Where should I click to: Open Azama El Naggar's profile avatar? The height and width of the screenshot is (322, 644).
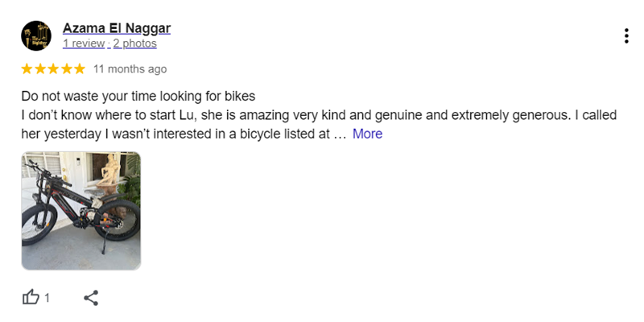coord(36,36)
